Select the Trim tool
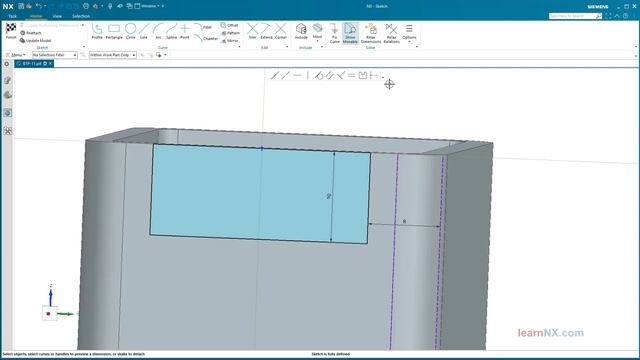 coord(252,31)
